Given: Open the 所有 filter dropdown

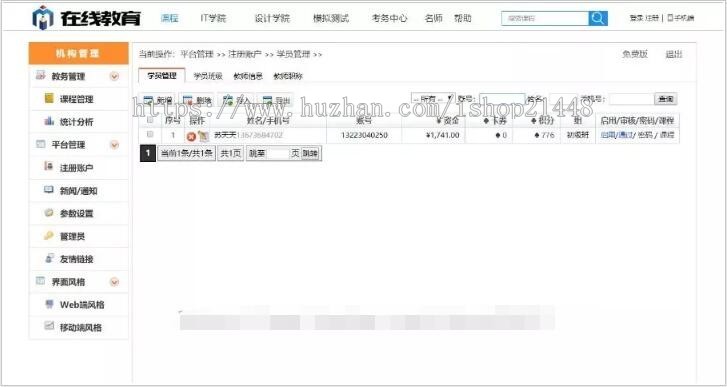Looking at the screenshot, I should tap(433, 99).
